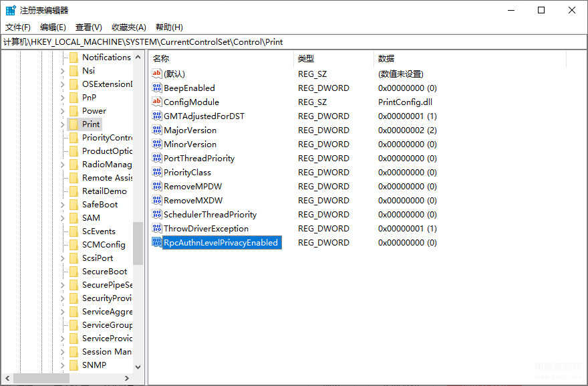Click the SecureBoot folder icon

click(x=74, y=271)
